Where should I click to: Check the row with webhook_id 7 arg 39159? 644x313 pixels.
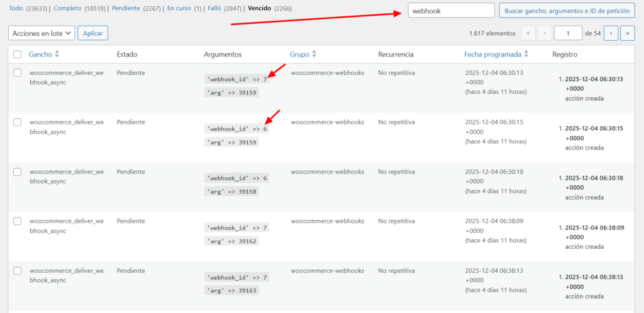click(18, 73)
